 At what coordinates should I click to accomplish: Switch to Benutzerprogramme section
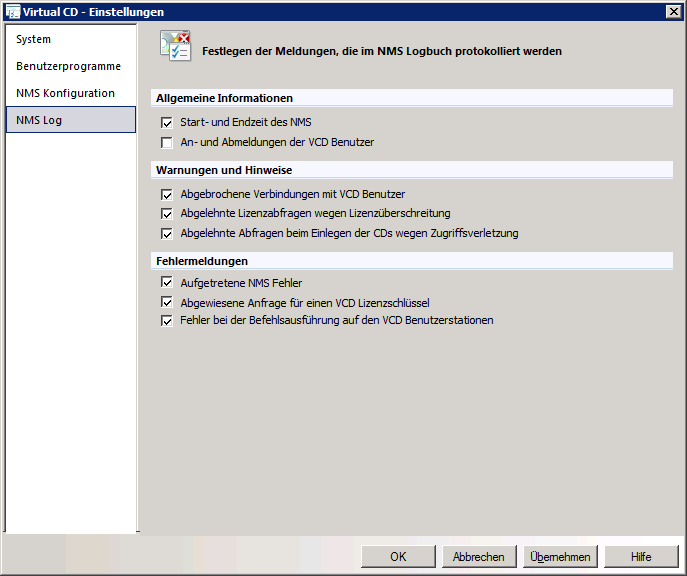click(71, 66)
